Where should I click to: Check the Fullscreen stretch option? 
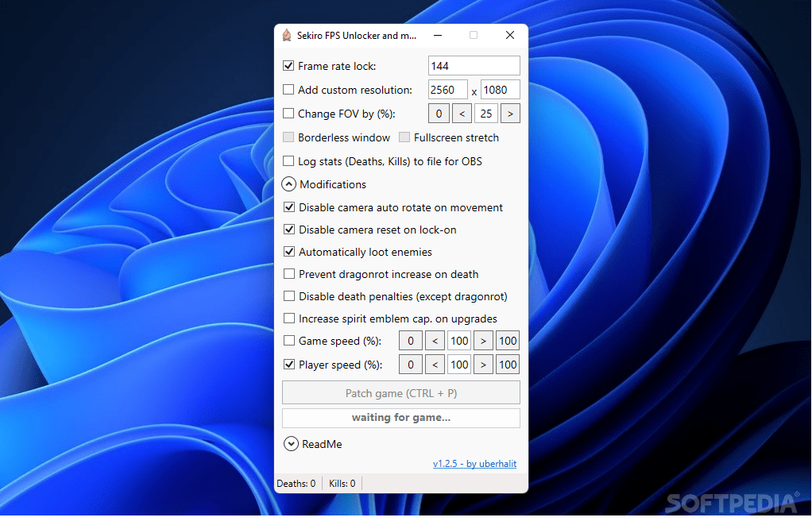[404, 137]
